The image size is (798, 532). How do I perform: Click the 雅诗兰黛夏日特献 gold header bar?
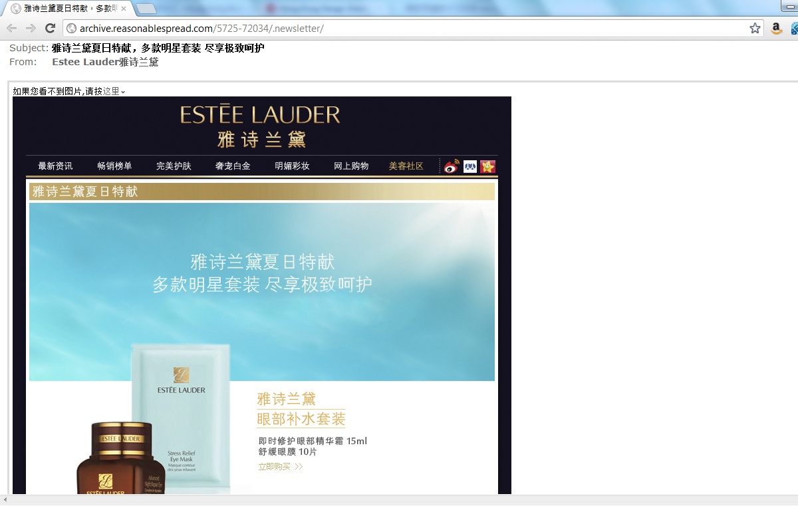coord(262,192)
